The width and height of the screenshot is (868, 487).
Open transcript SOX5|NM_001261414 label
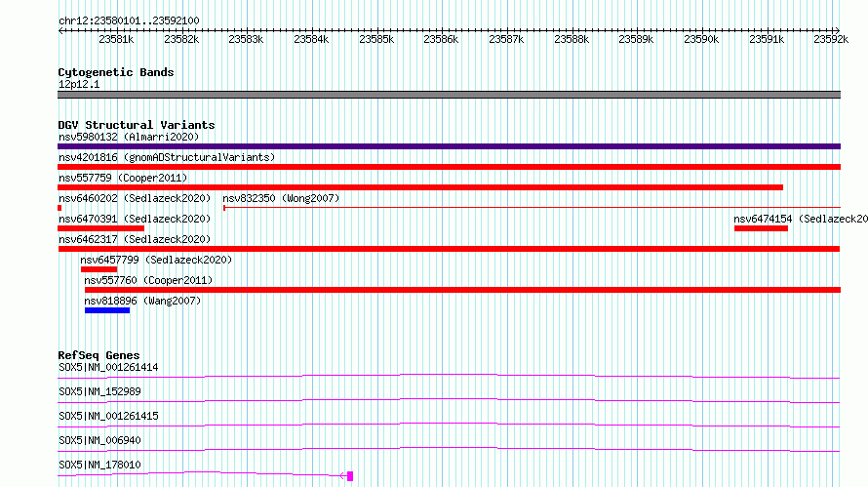click(108, 367)
